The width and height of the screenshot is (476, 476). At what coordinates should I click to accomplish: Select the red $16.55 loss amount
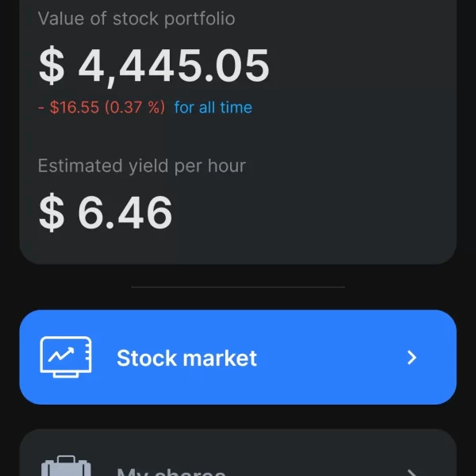[75, 108]
